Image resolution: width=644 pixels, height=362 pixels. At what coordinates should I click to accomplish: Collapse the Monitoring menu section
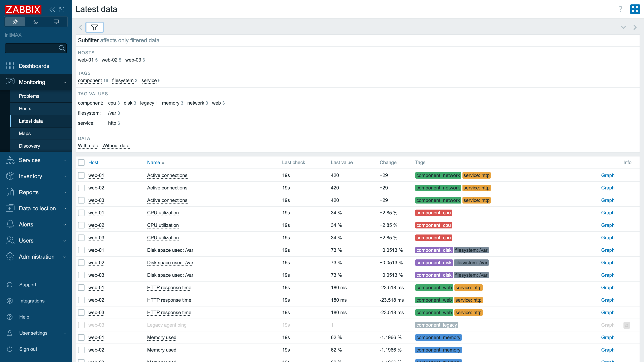click(36, 82)
